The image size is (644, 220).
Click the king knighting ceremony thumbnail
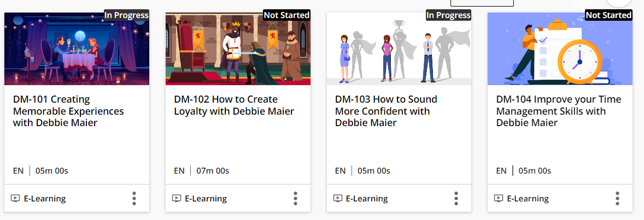[238, 49]
